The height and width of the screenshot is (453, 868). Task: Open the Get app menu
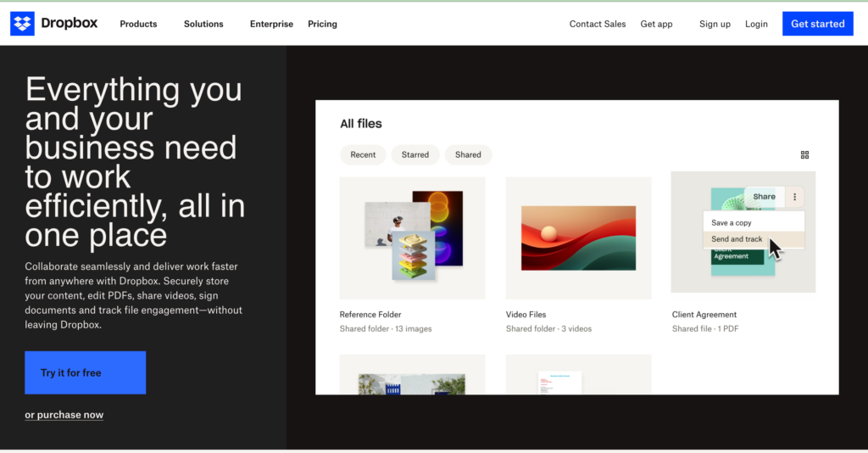tap(657, 24)
